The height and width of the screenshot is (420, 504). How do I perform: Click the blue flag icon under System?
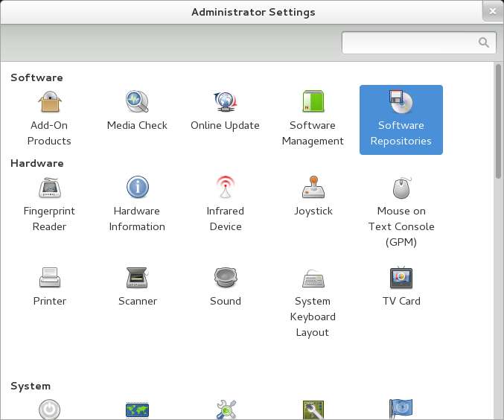(x=401, y=409)
